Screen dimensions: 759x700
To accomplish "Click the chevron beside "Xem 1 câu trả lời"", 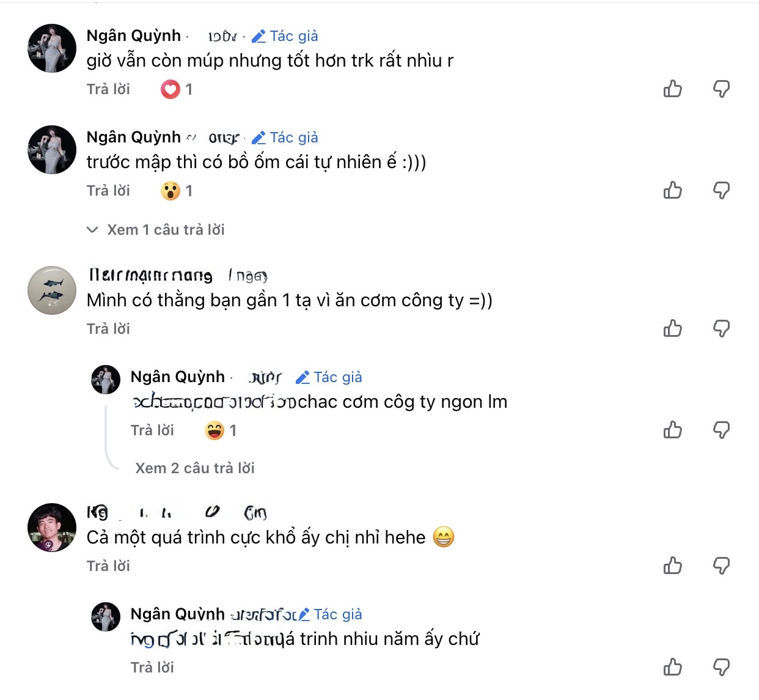I will tap(92, 230).
